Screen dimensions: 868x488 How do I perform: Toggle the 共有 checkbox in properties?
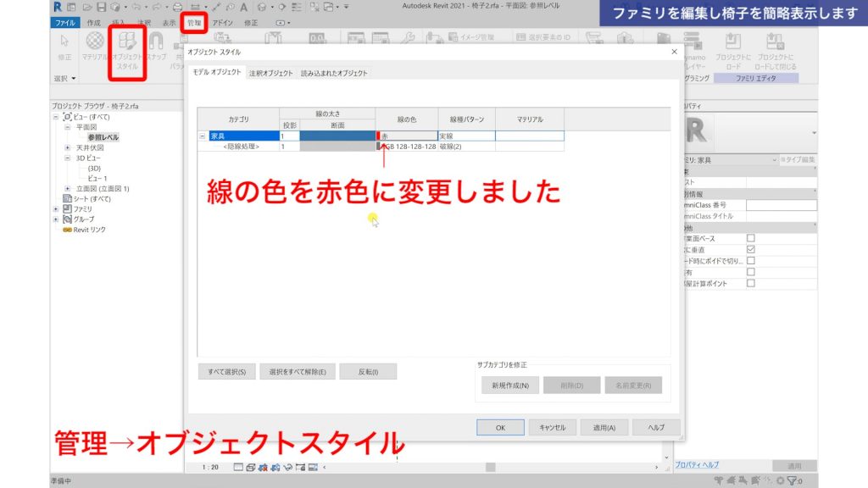pos(750,270)
